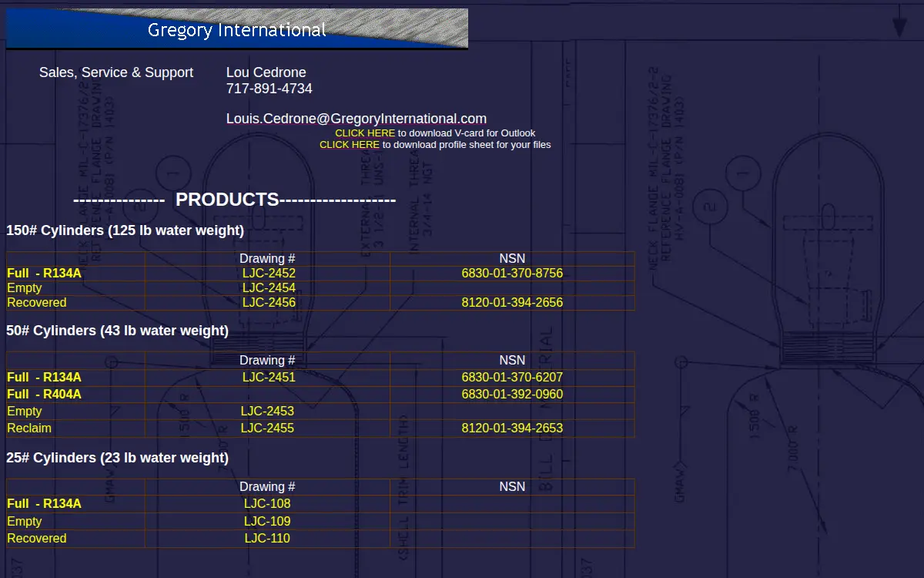Screen dimensions: 924x578
Task: Click the V-card CLICK HERE link
Action: 365,133
